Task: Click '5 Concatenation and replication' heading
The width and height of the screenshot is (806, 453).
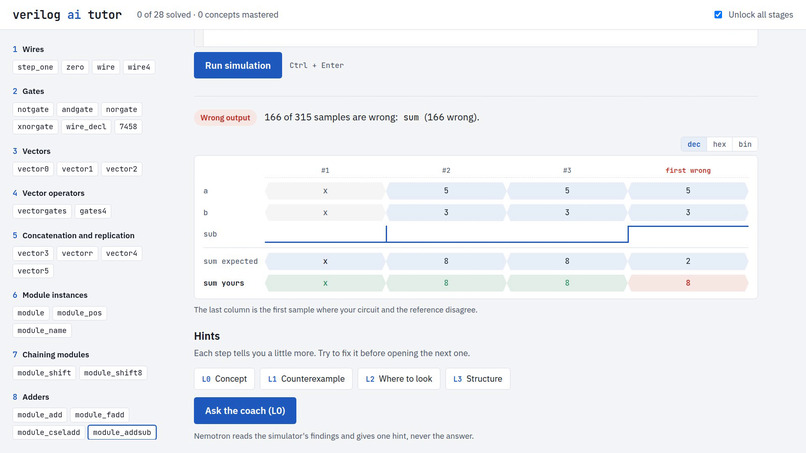Action: (x=74, y=235)
